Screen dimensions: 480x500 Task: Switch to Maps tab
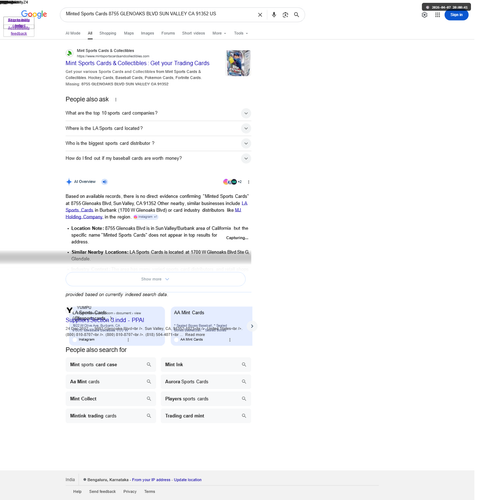tap(129, 33)
